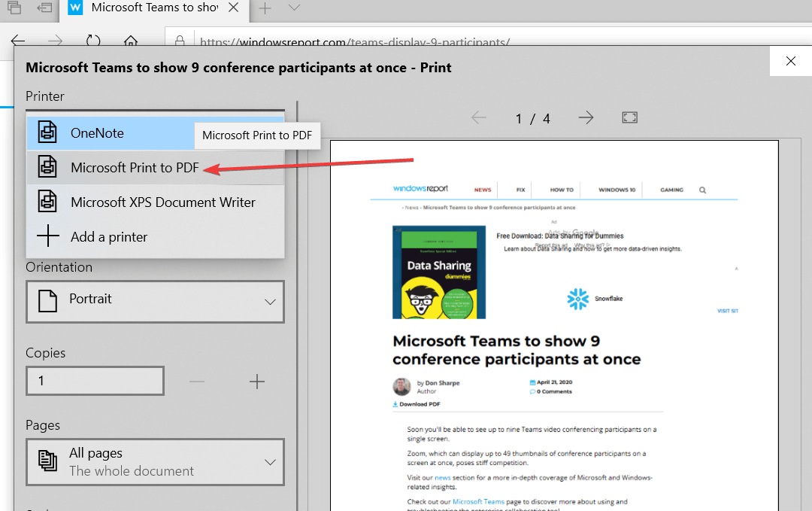Click the Don Sharpe author avatar

(401, 387)
